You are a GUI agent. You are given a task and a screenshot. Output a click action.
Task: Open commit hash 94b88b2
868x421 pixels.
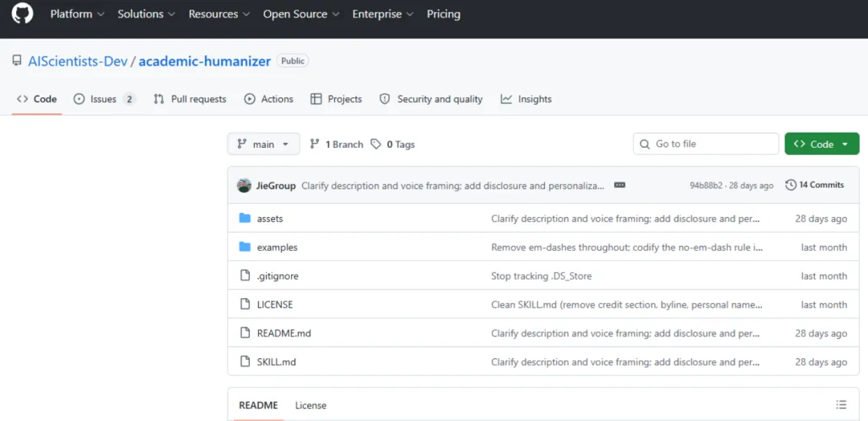[706, 186]
